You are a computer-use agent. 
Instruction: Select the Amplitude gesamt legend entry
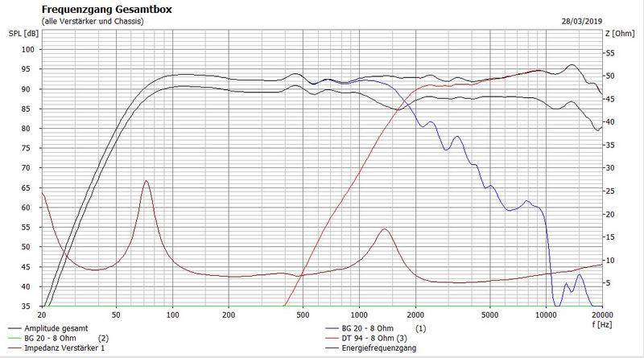click(x=56, y=328)
